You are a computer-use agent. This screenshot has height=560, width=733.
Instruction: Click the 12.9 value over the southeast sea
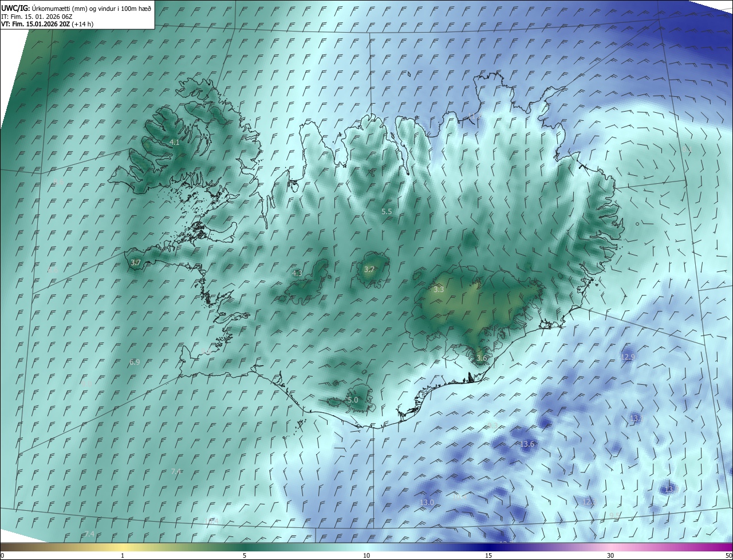628,357
